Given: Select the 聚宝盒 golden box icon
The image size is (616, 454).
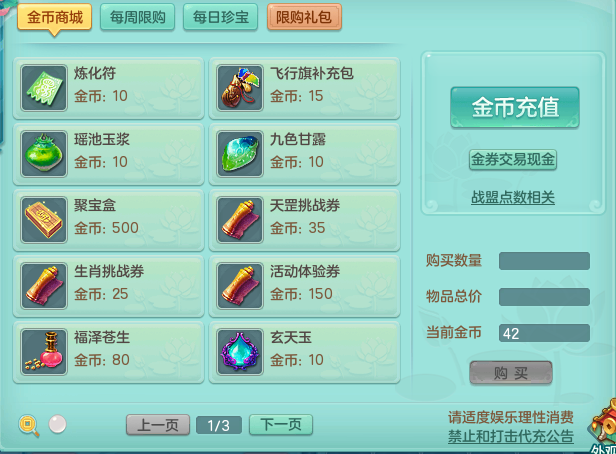Looking at the screenshot, I should (44, 220).
